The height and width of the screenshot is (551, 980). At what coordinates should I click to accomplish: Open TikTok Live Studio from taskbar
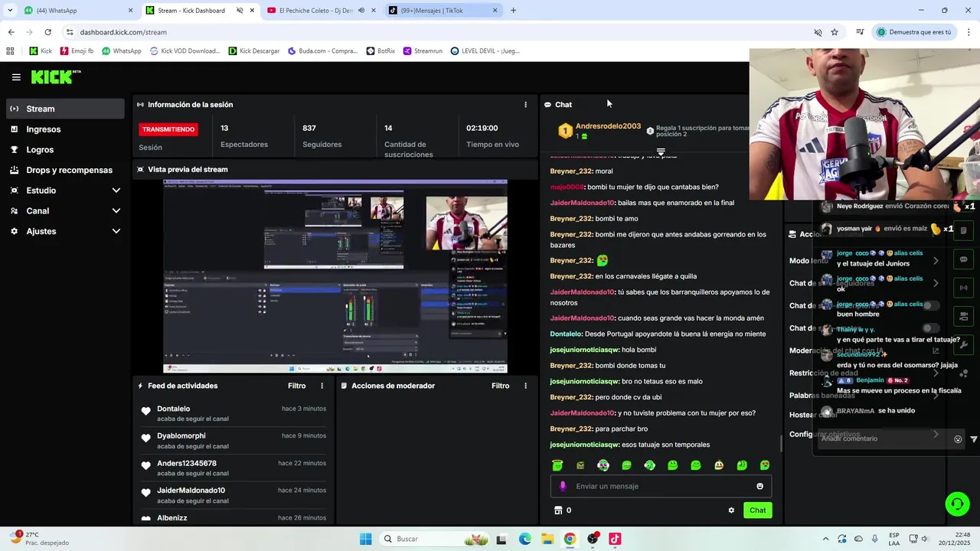click(615, 539)
